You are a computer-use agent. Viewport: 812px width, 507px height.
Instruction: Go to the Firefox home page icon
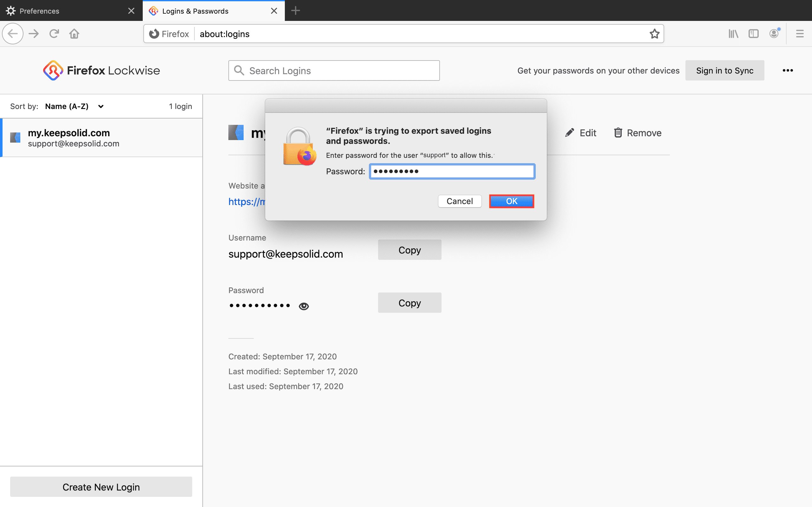point(74,34)
